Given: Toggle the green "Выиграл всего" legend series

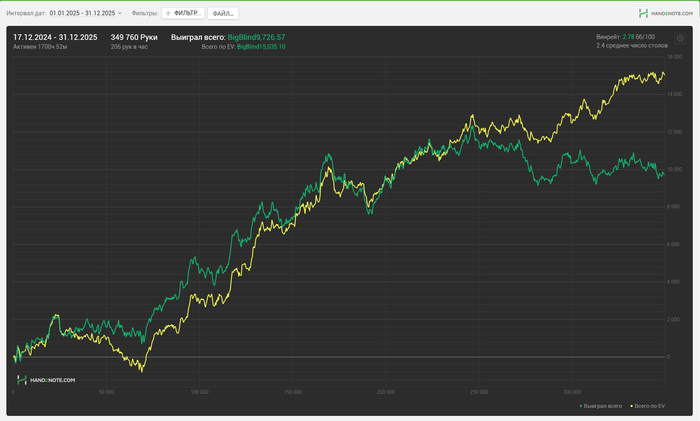Looking at the screenshot, I should pyautogui.click(x=602, y=407).
